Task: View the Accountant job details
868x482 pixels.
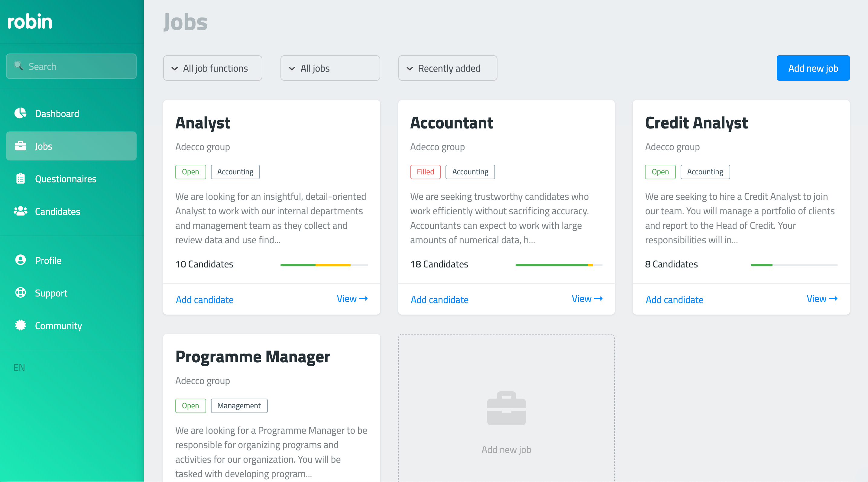Action: click(x=587, y=299)
